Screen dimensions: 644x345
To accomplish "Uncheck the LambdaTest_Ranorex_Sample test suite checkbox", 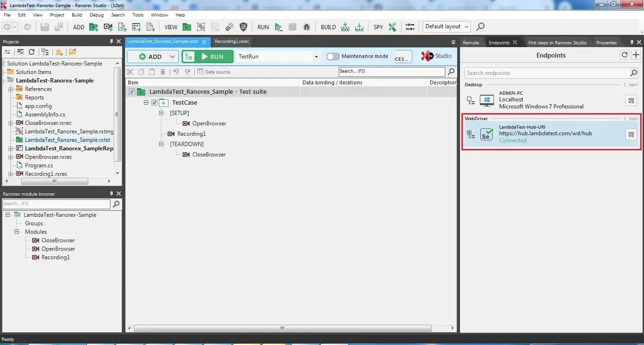I will (x=132, y=91).
